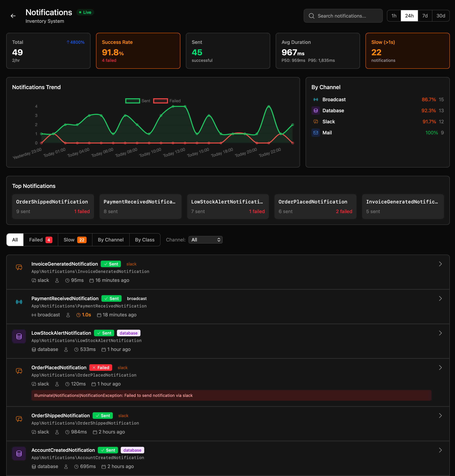Switch to the Failed tab
The height and width of the screenshot is (476, 455).
click(40, 240)
